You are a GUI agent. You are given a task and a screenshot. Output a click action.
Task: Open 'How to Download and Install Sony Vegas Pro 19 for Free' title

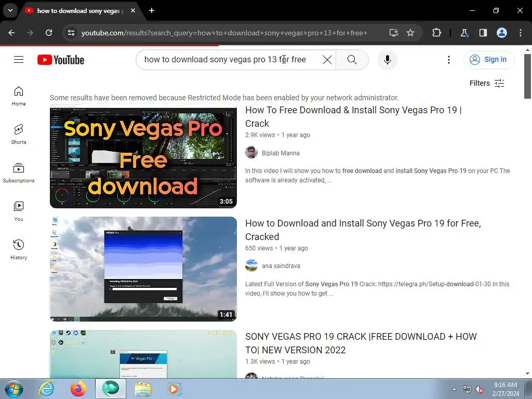(363, 230)
